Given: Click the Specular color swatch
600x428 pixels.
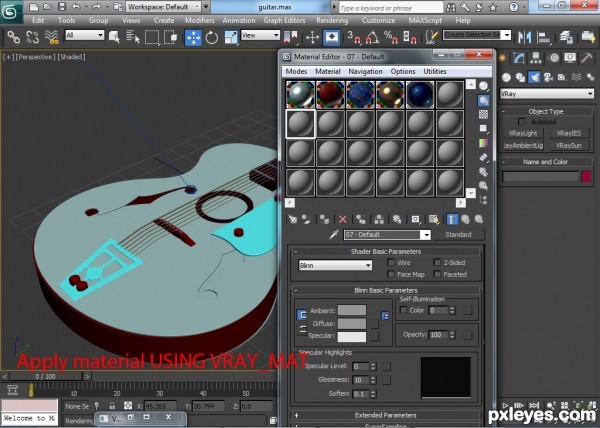Looking at the screenshot, I should pyautogui.click(x=352, y=337).
